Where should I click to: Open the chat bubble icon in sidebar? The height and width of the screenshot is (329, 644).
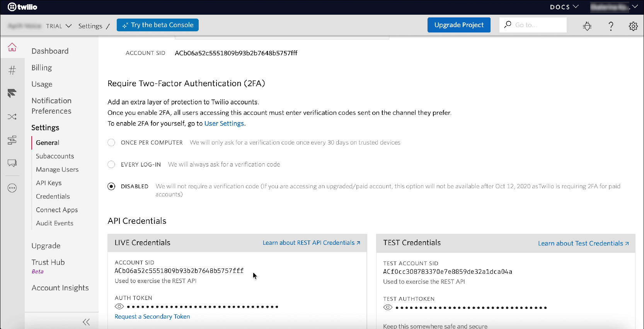pos(12,163)
